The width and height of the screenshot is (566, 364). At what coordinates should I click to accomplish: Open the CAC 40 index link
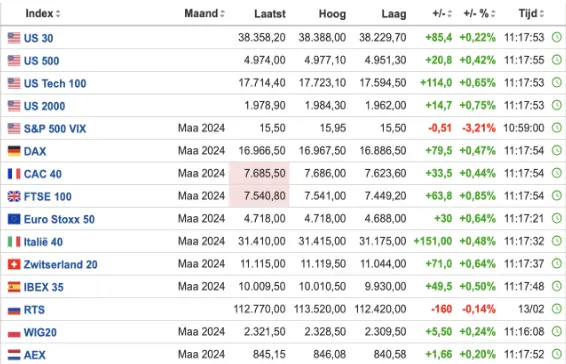pos(43,174)
